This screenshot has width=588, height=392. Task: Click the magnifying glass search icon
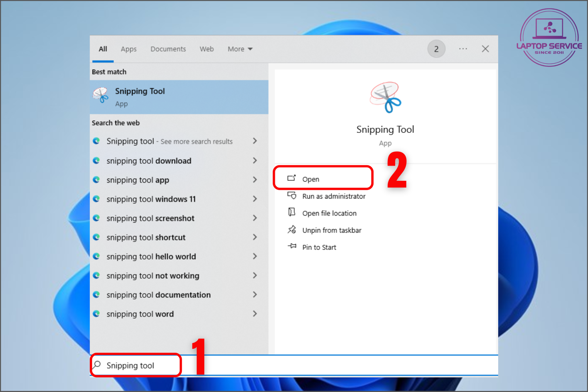click(x=97, y=365)
